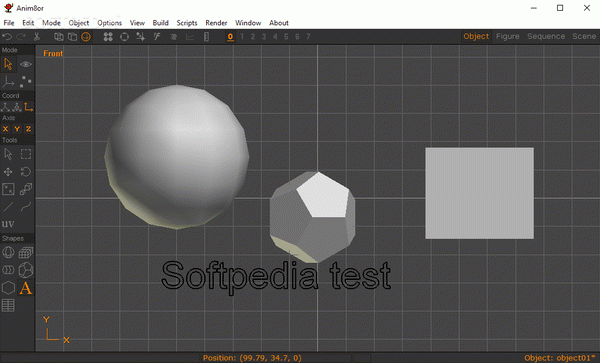Open the Build menu
600x363 pixels.
(x=161, y=23)
